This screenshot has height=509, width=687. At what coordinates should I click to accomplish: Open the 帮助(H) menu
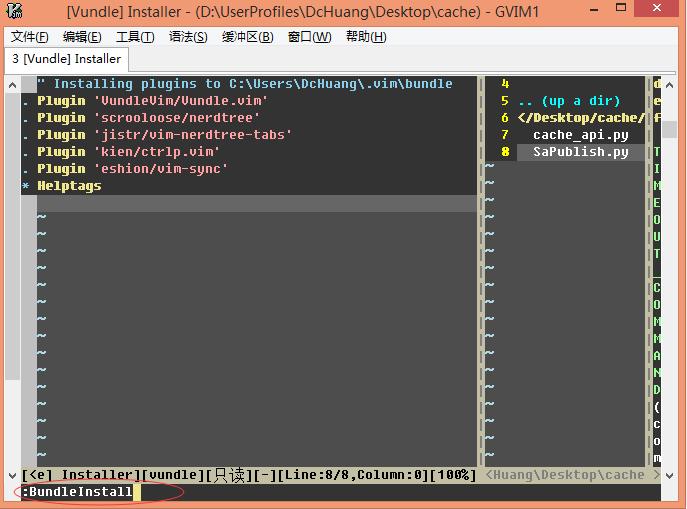366,37
